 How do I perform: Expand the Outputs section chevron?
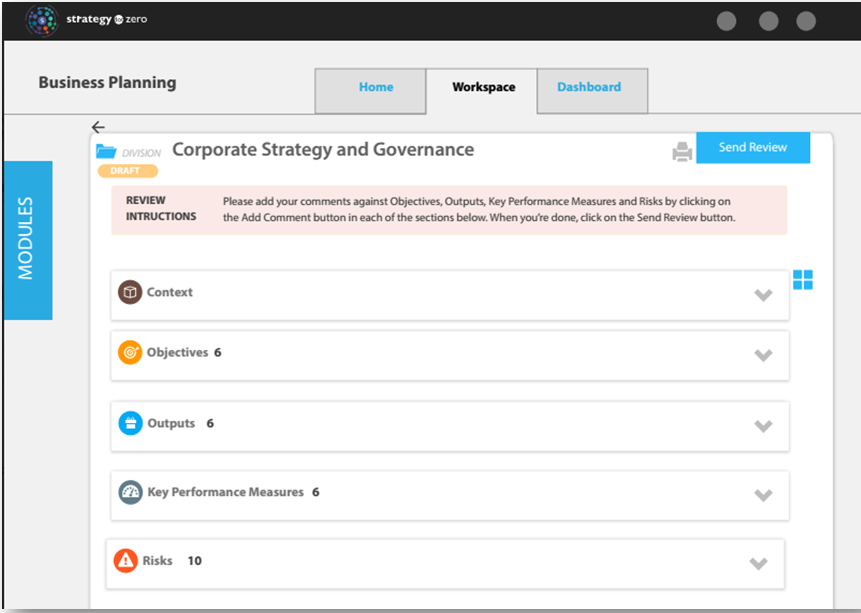click(763, 426)
